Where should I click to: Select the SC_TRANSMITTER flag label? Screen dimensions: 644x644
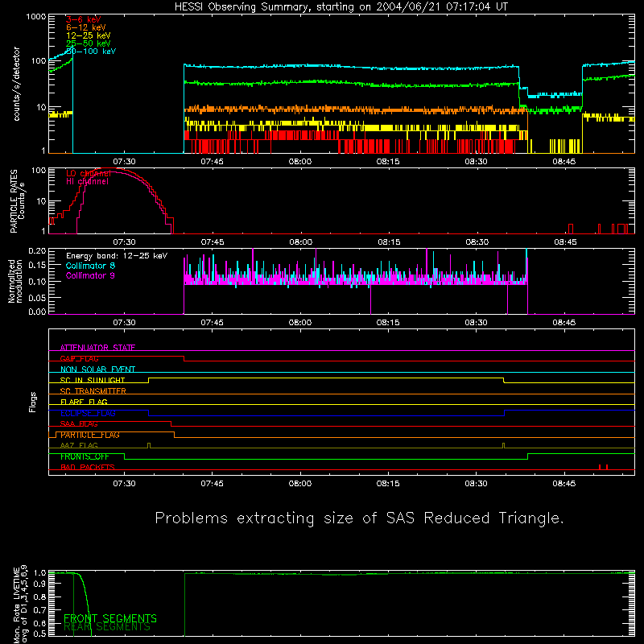click(x=93, y=391)
